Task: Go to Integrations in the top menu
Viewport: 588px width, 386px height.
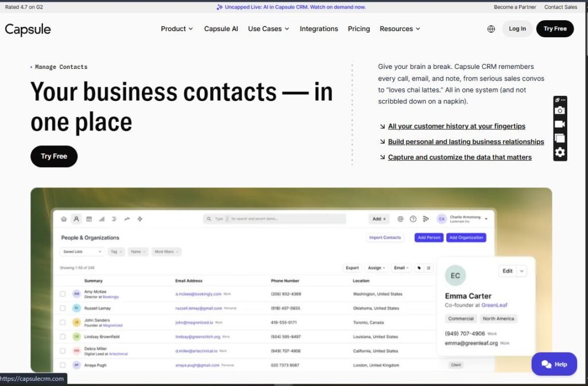Action: point(319,28)
